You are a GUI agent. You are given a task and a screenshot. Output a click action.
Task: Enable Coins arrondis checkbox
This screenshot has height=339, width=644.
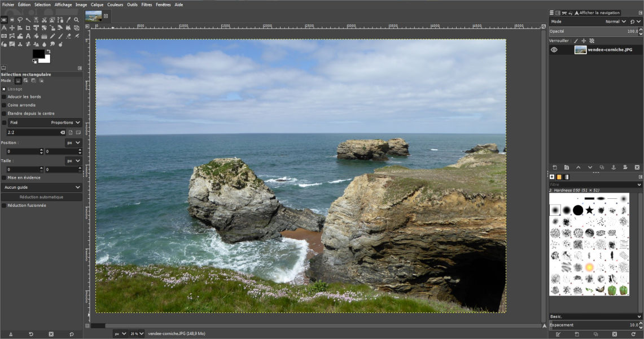tap(4, 105)
